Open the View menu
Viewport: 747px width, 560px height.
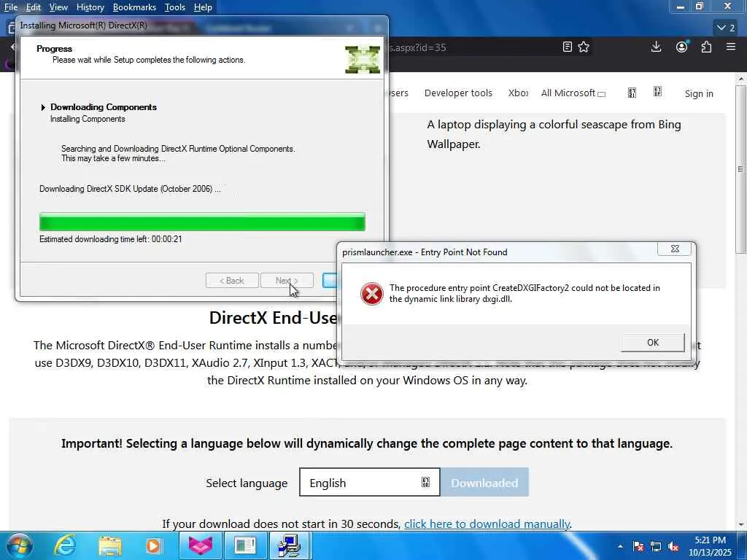click(58, 7)
